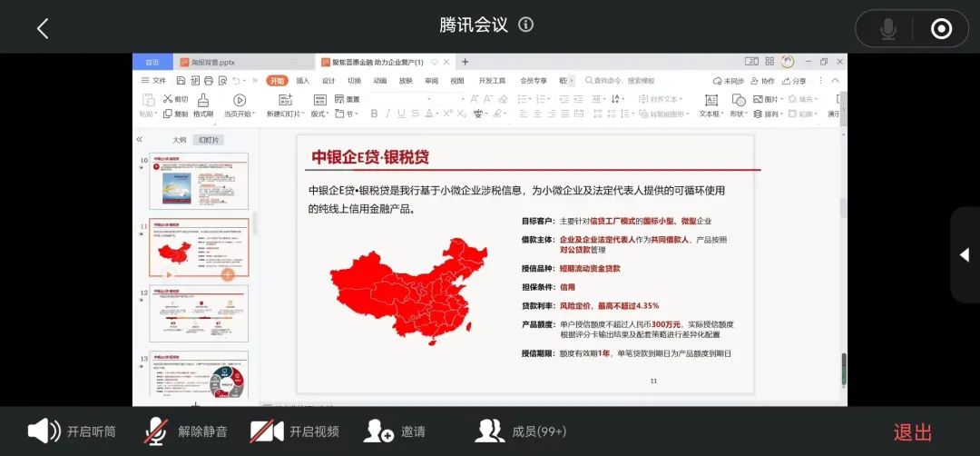Start slideshow with 当页开始 button

[240, 105]
